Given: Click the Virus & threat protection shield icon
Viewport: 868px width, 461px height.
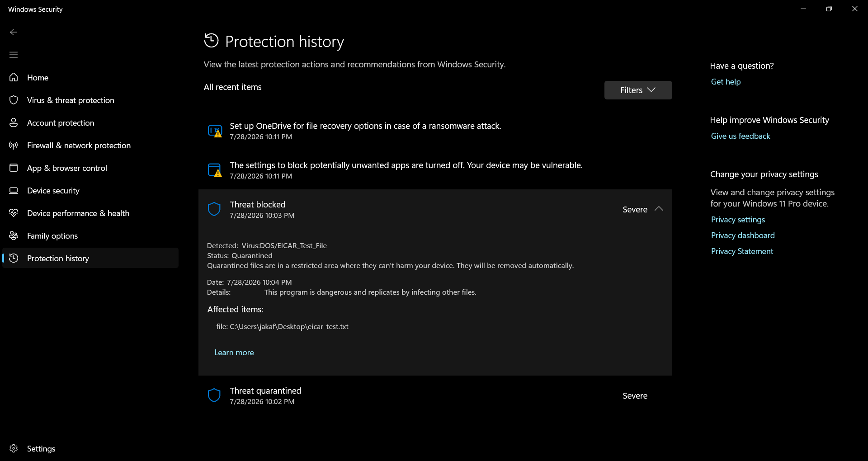Looking at the screenshot, I should pyautogui.click(x=14, y=100).
